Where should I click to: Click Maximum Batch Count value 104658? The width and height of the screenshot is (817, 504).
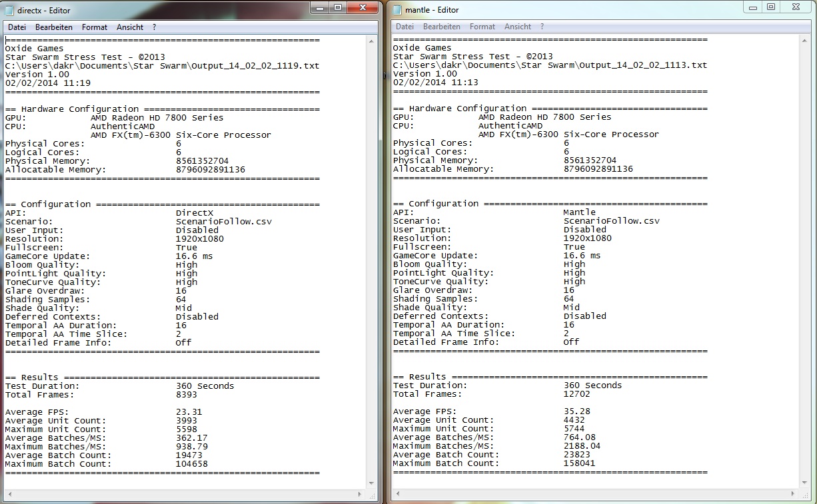[192, 464]
